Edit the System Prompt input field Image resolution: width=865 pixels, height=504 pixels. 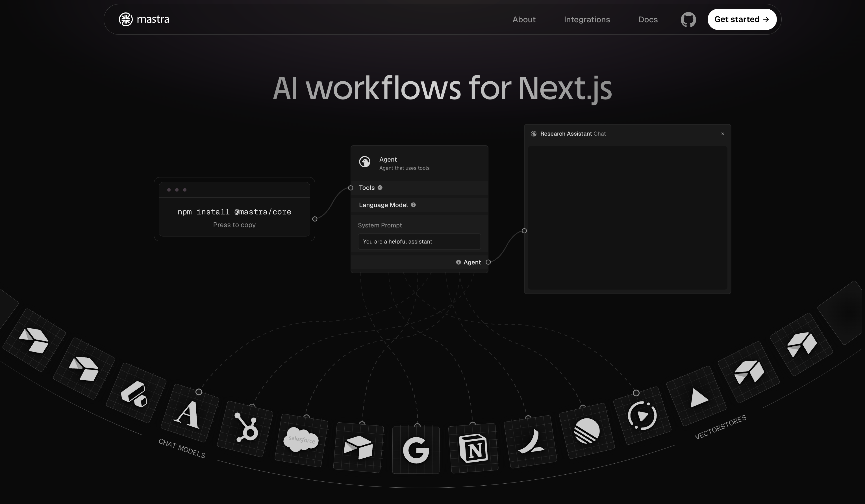pos(419,242)
